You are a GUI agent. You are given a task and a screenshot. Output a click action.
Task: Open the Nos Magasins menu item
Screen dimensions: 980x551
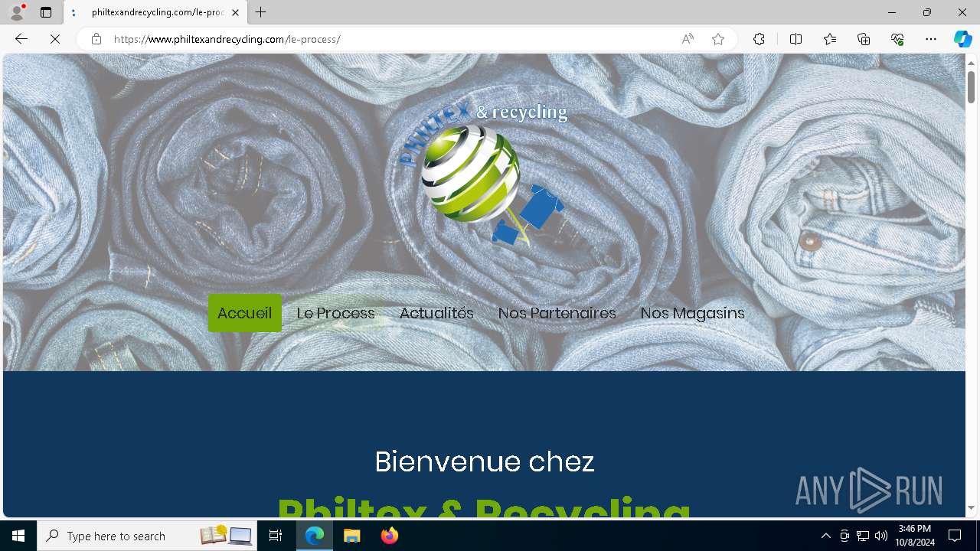692,313
